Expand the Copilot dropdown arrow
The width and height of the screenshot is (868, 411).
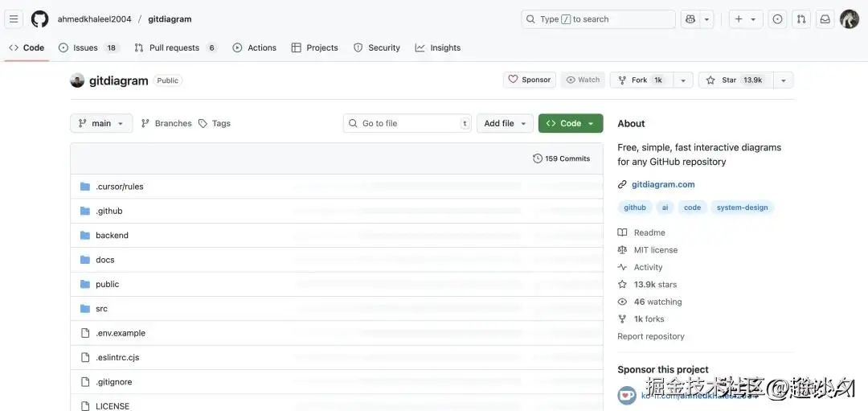click(706, 18)
